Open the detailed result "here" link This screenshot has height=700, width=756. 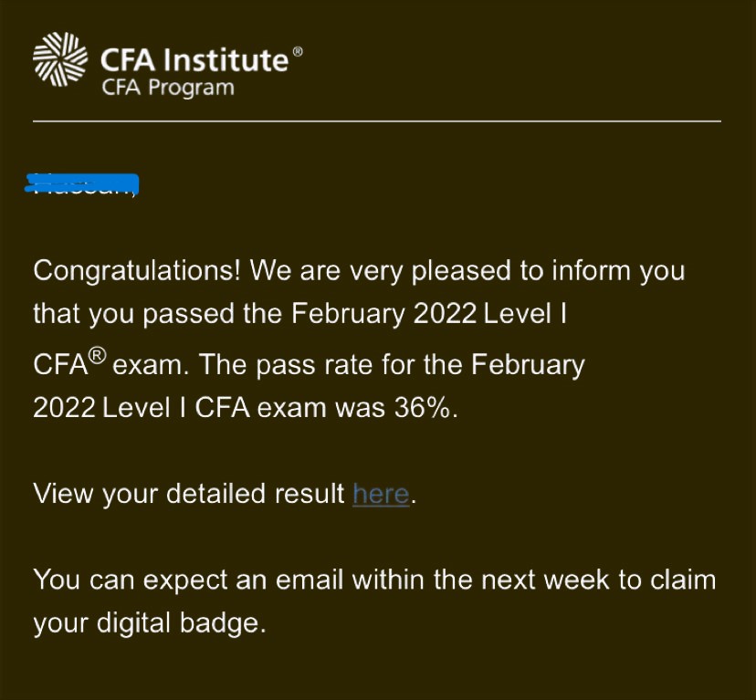(x=380, y=494)
